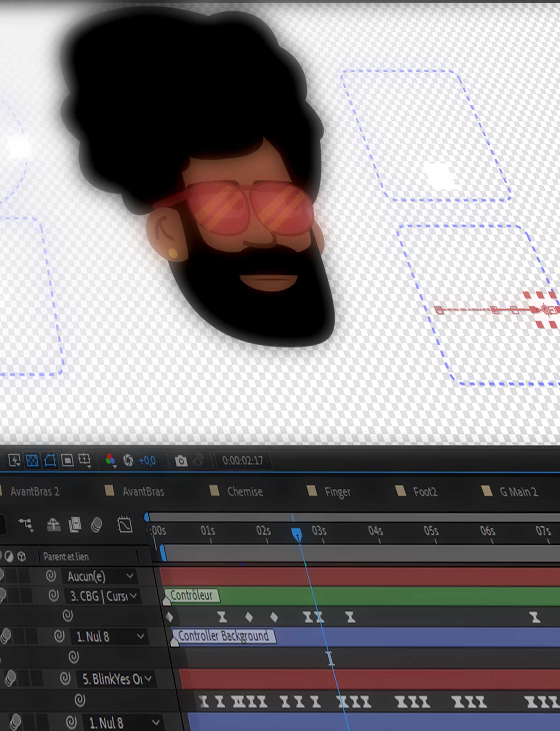Click the Parent et lien column header
The width and height of the screenshot is (560, 731).
click(66, 556)
